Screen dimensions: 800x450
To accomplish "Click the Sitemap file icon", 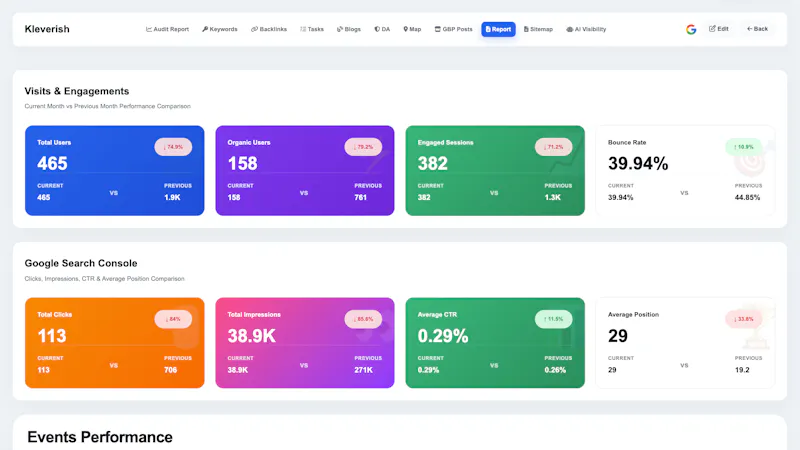I will 526,29.
